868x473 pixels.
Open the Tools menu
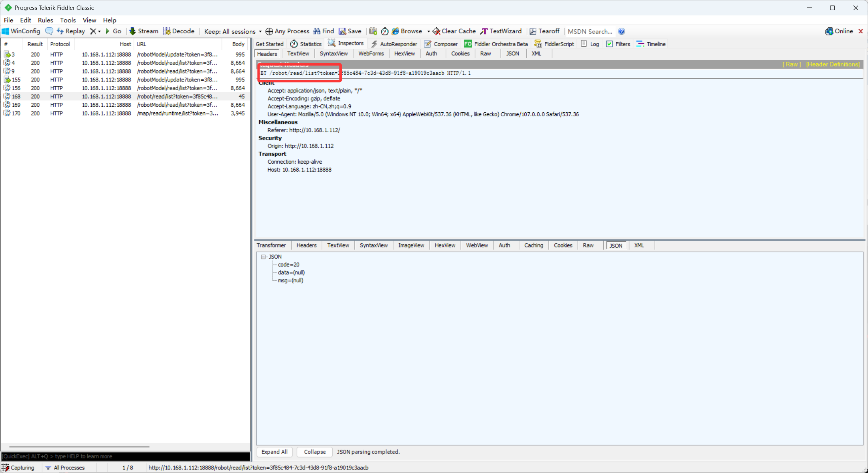(68, 20)
